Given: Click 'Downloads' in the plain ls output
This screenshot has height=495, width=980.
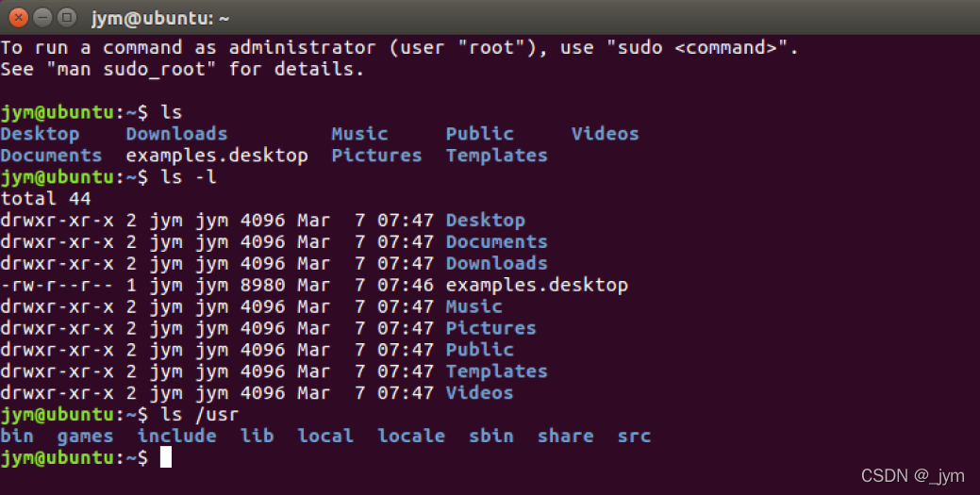Looking at the screenshot, I should 177,134.
